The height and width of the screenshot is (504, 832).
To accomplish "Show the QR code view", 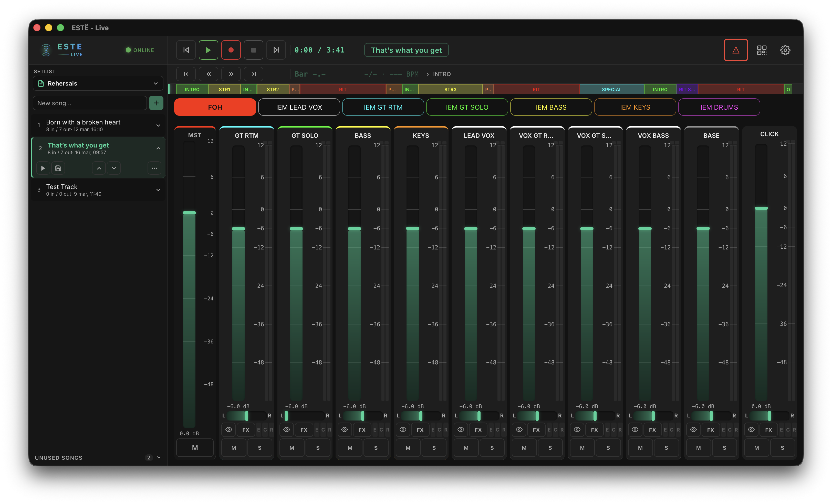I will point(761,50).
